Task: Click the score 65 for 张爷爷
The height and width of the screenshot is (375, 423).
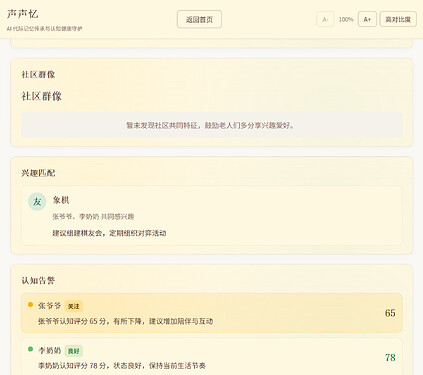Action: [390, 313]
